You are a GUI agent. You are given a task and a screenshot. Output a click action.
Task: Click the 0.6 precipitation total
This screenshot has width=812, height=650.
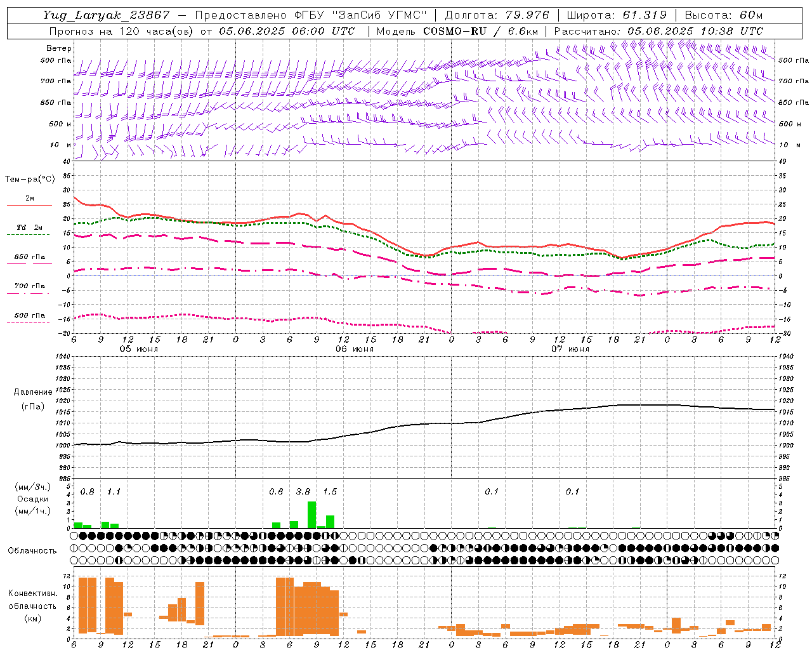(276, 492)
